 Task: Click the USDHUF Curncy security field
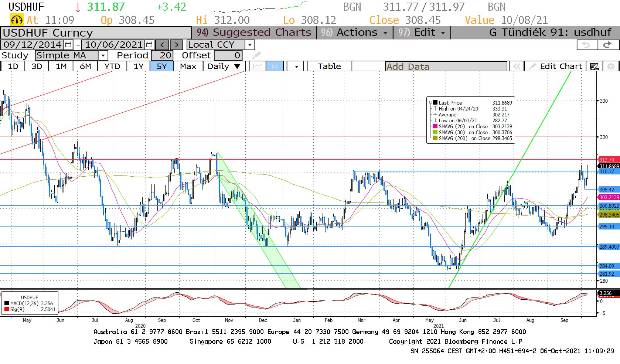tap(96, 33)
